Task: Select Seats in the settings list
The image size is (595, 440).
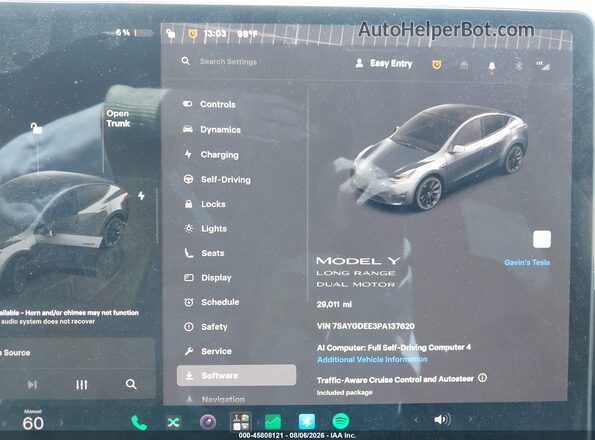Action: coord(204,253)
